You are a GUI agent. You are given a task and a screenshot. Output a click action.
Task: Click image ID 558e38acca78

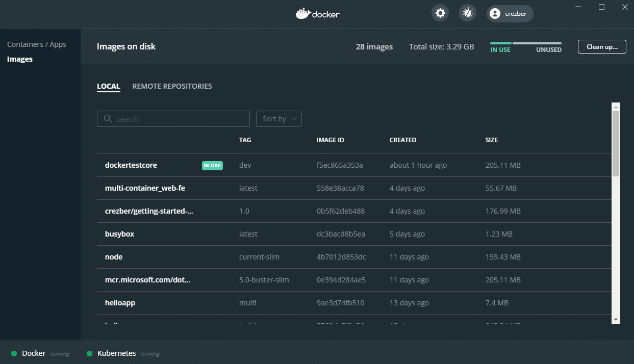pyautogui.click(x=340, y=188)
